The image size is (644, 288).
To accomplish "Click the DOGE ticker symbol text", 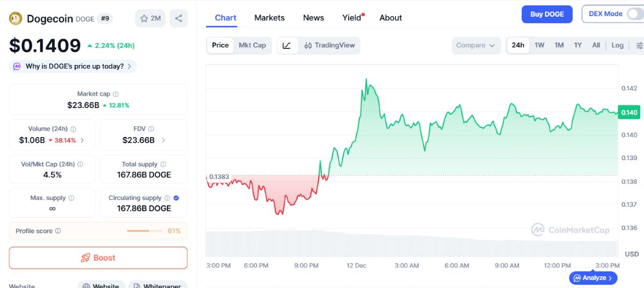I will (x=85, y=19).
